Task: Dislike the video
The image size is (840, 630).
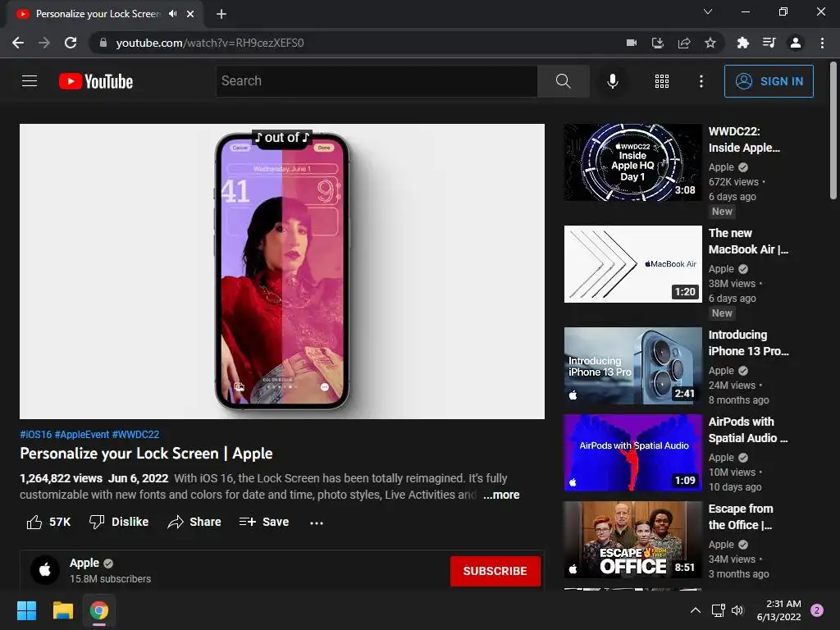Action: pyautogui.click(x=119, y=522)
